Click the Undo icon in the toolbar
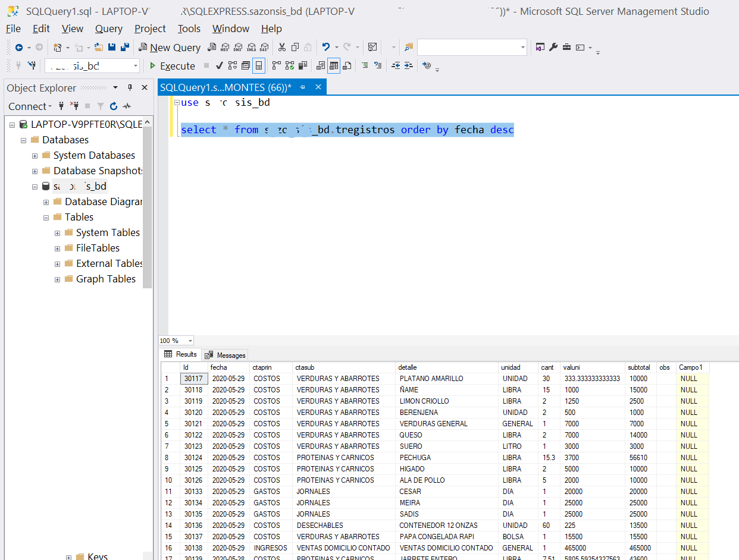The height and width of the screenshot is (560, 739). coord(327,47)
